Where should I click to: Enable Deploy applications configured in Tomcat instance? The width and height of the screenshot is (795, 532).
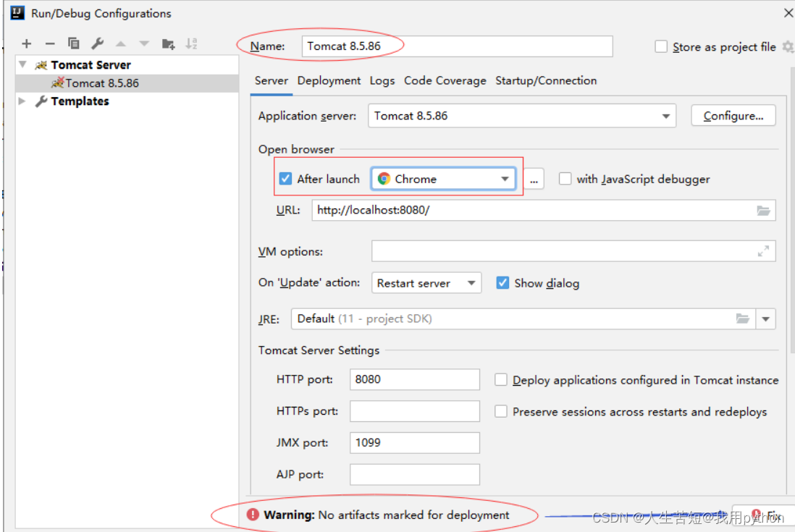[x=501, y=380]
